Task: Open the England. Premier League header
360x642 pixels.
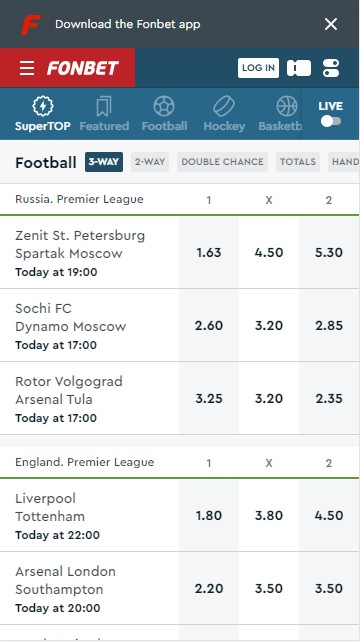Action: pos(85,462)
